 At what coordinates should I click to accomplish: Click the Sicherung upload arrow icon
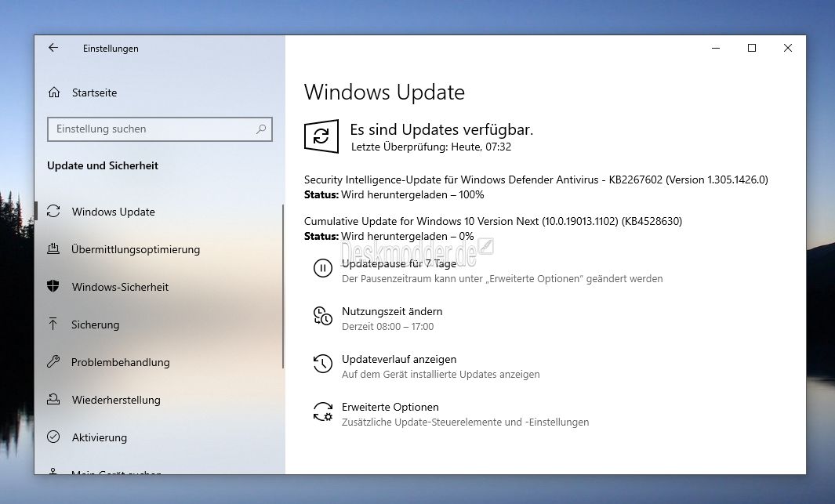53,324
